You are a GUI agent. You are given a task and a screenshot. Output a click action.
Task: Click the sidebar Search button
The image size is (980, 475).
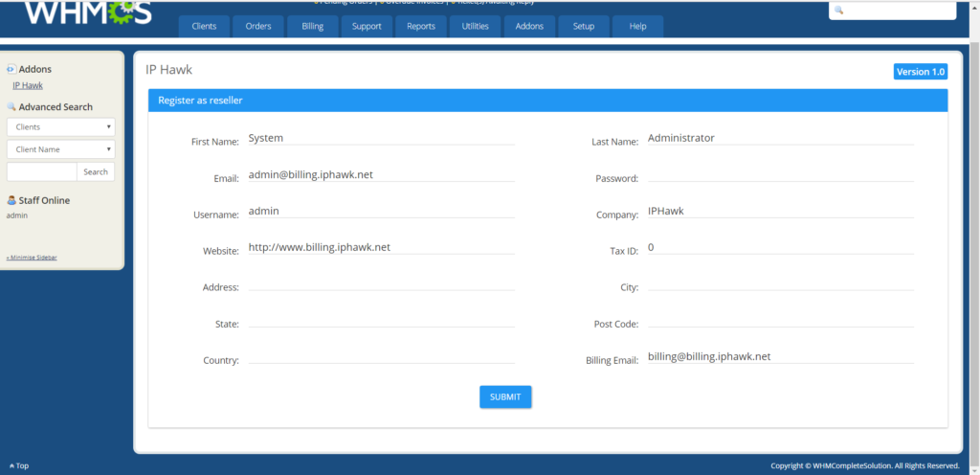[x=96, y=171]
